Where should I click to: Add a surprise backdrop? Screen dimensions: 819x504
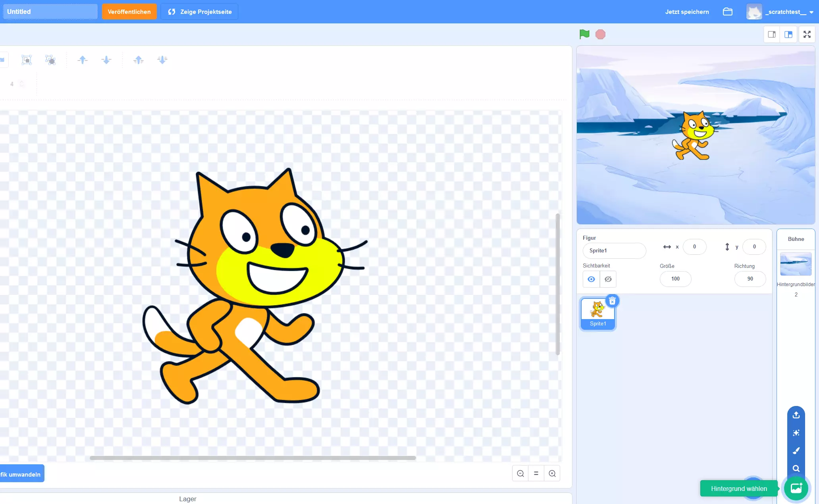796,433
